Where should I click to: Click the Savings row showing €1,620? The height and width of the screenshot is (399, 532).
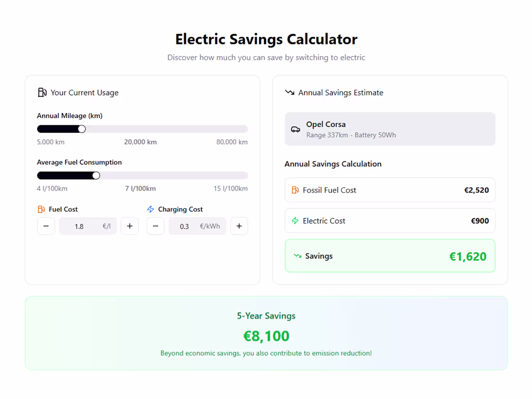[390, 256]
